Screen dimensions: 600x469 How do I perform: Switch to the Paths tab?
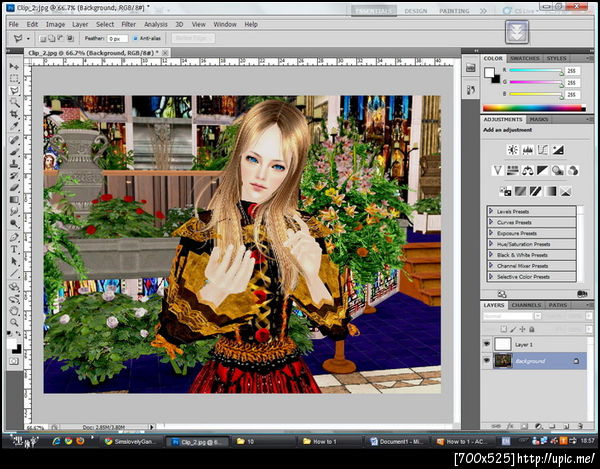point(558,305)
